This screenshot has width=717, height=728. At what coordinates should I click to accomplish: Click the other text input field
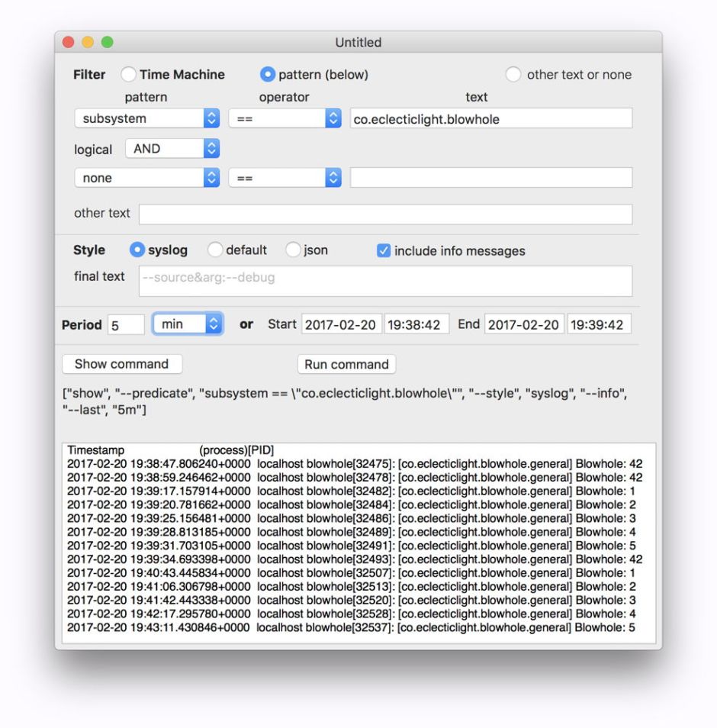[x=385, y=214]
